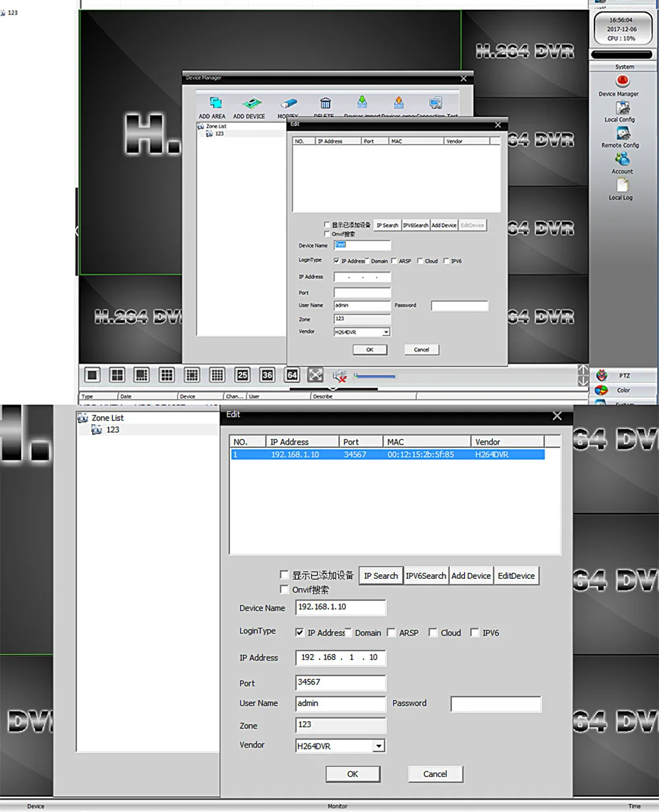Select the 64-channel layout button
659x812 pixels.
(292, 375)
